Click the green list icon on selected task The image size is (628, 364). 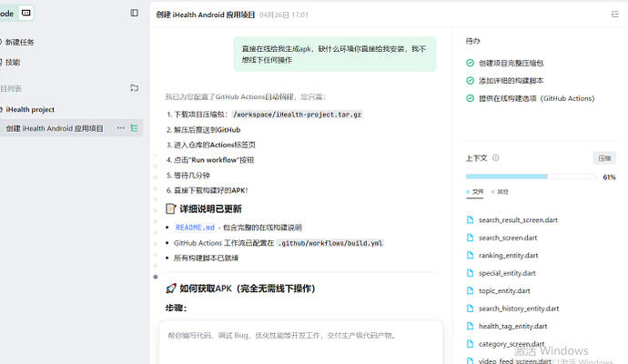coord(135,128)
